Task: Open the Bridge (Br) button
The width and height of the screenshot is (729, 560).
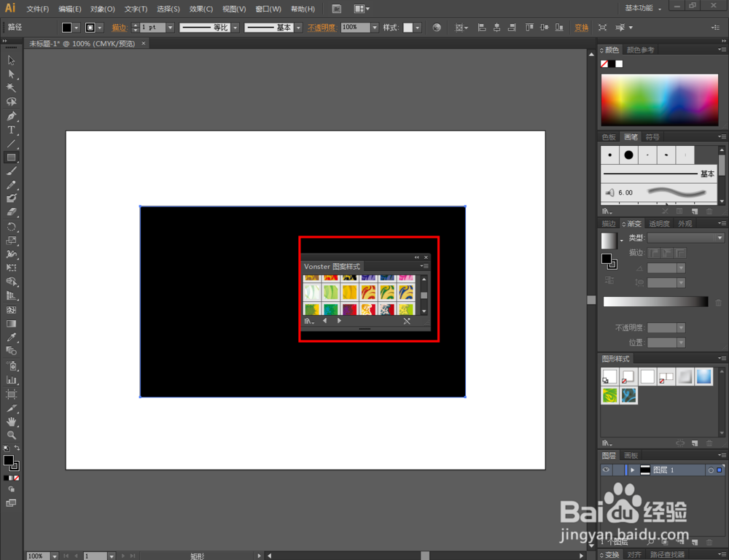Action: [337, 9]
